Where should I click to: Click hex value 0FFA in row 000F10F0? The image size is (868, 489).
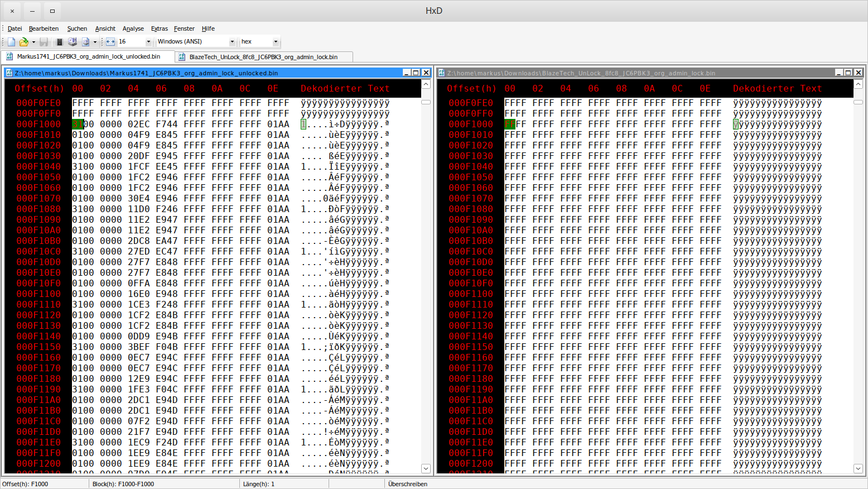[139, 283]
